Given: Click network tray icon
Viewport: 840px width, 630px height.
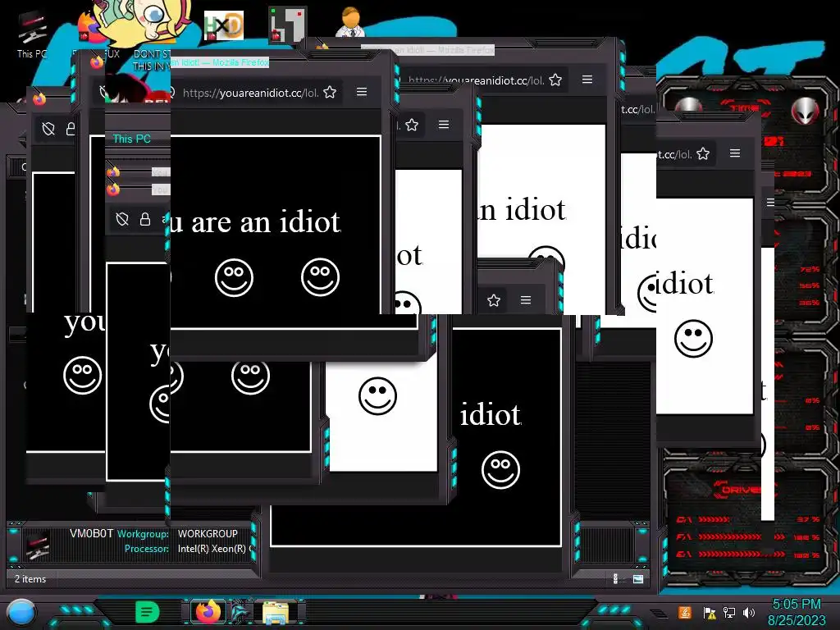Looking at the screenshot, I should pos(729,612).
